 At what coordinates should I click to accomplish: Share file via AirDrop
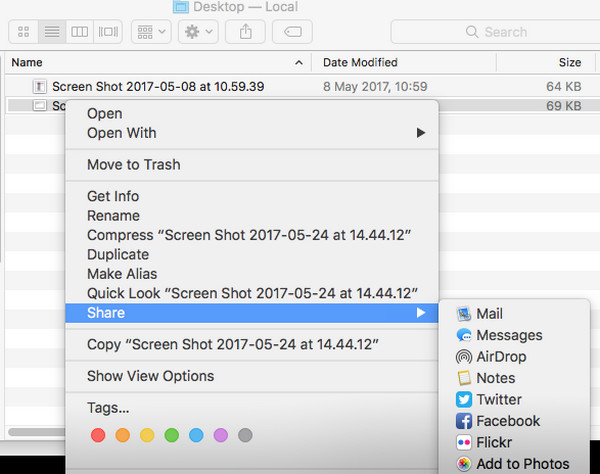(501, 357)
